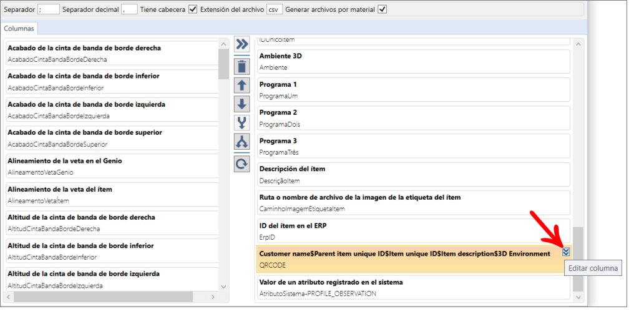Move selected column up with arrow icon
The width and height of the screenshot is (644, 314).
241,86
